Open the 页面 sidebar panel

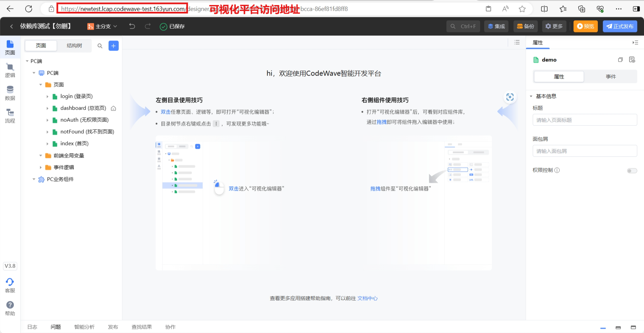tap(10, 48)
